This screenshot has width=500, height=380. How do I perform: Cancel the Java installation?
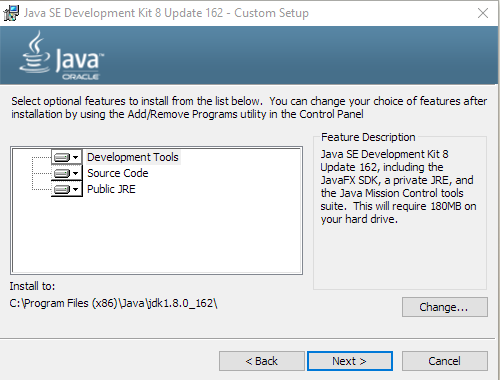pyautogui.click(x=445, y=361)
